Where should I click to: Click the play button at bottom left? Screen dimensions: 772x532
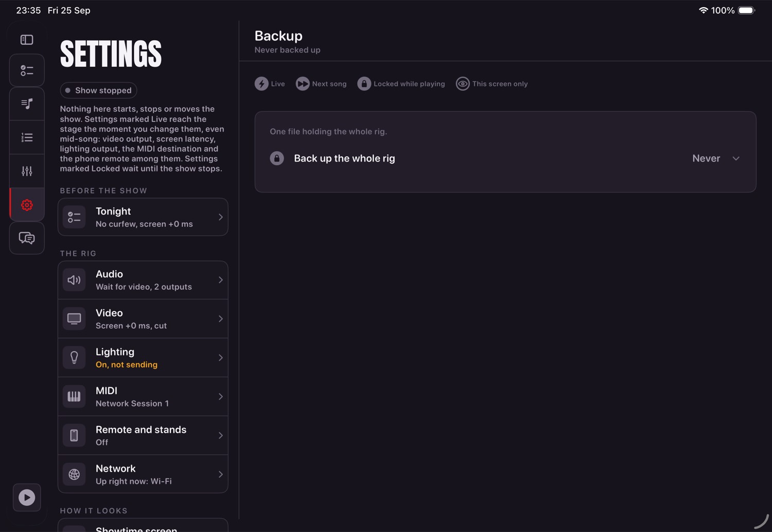pos(27,498)
